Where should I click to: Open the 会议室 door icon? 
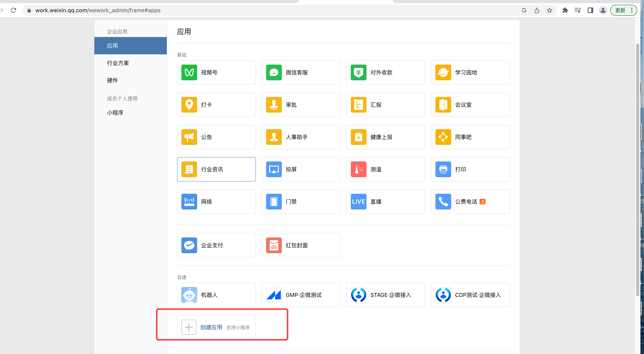tap(443, 105)
